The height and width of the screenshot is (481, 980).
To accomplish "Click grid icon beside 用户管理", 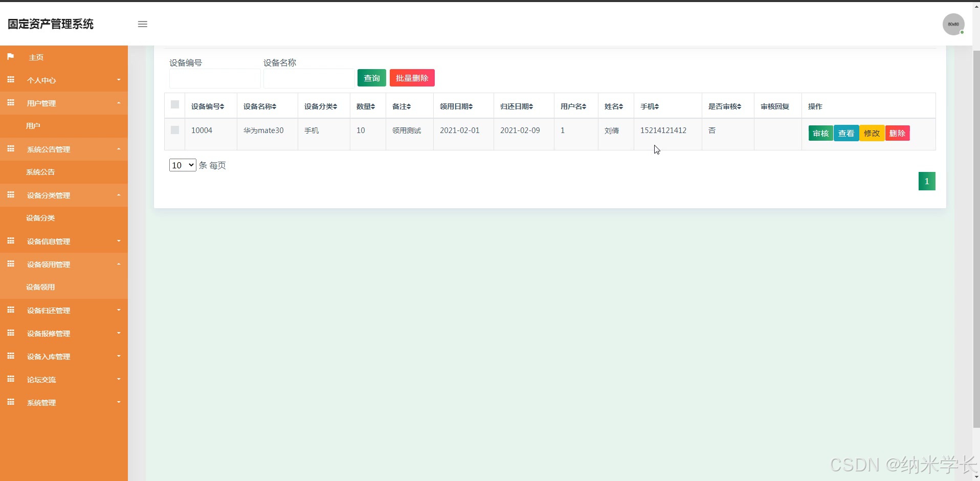I will click(11, 103).
